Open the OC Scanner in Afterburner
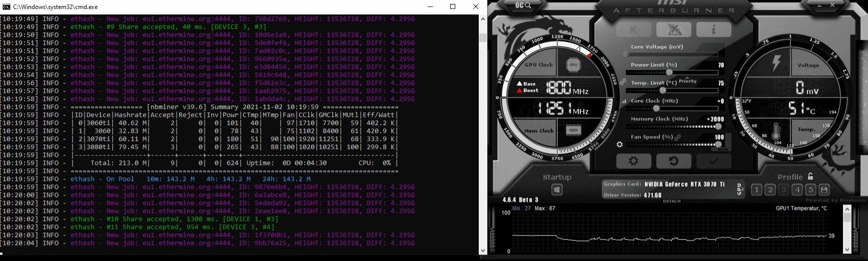This screenshot has height=261, width=868. coord(523,5)
